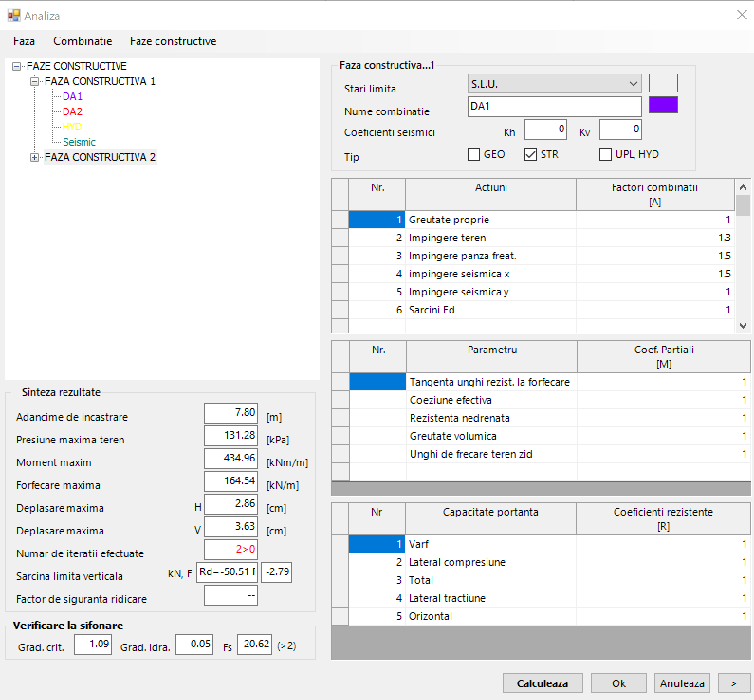Click the Analiza window title icon
This screenshot has height=700, width=754.
coord(14,16)
